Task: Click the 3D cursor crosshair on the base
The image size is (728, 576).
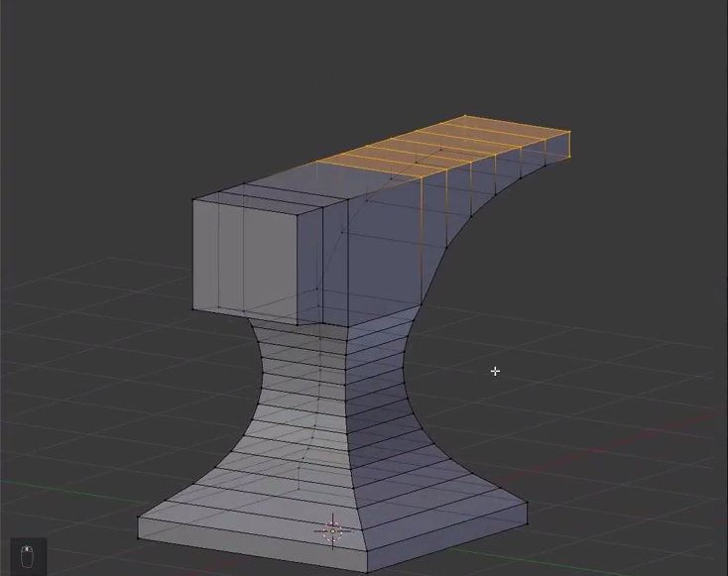Action: coord(332,531)
